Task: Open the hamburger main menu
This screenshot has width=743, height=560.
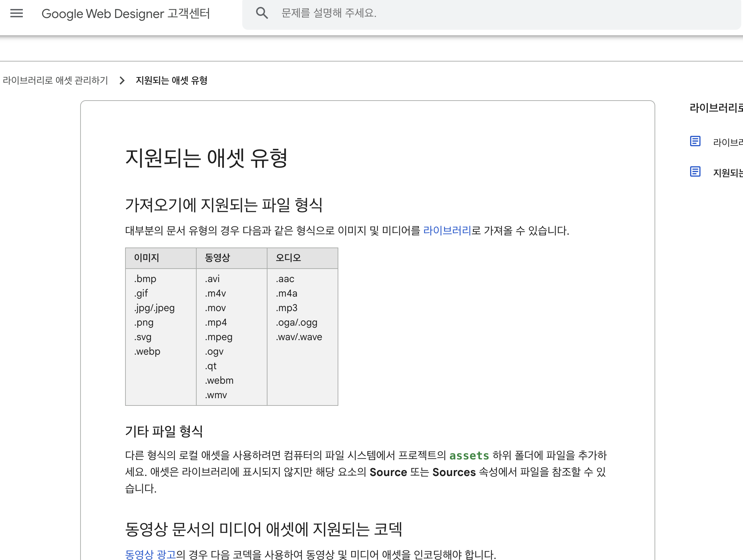Action: 17,13
